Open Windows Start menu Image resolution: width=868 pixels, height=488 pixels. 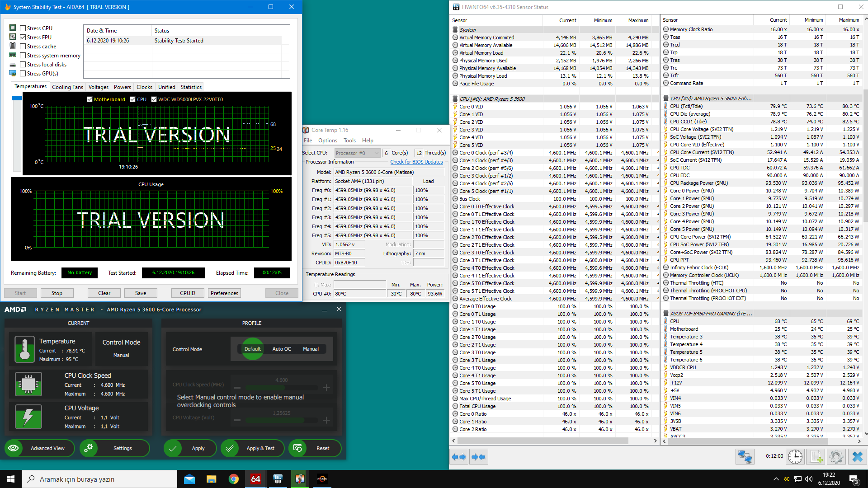click(11, 479)
